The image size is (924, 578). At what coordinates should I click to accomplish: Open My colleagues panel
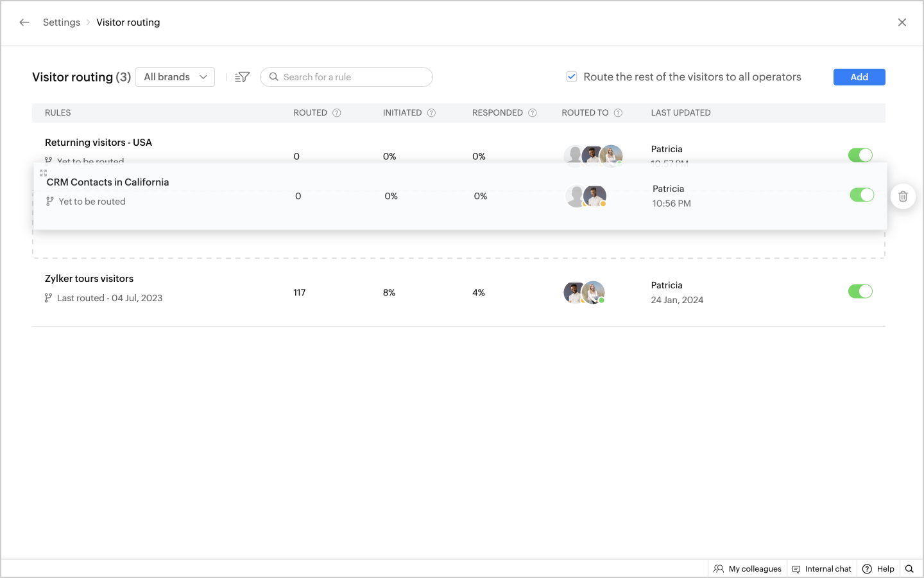(748, 569)
